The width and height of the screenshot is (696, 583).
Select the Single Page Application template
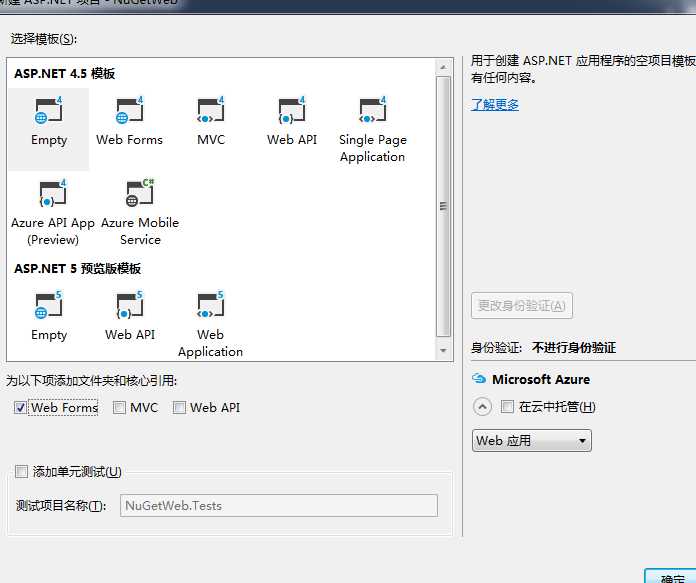(372, 130)
